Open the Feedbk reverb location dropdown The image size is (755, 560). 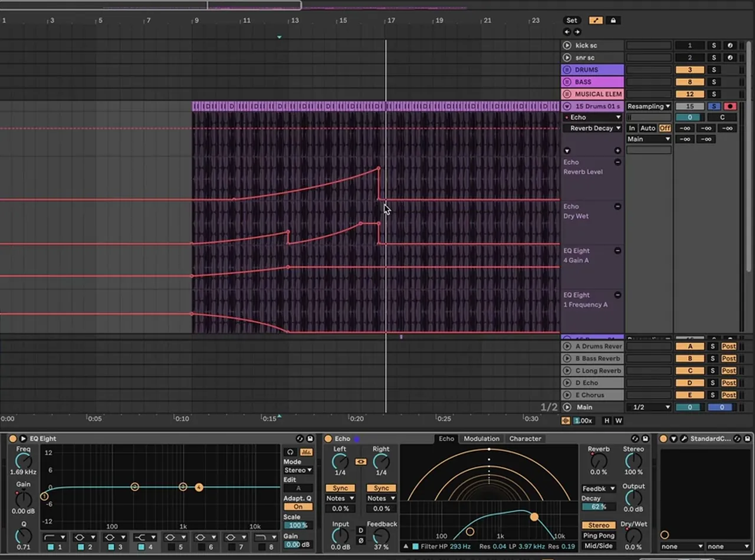pos(599,489)
